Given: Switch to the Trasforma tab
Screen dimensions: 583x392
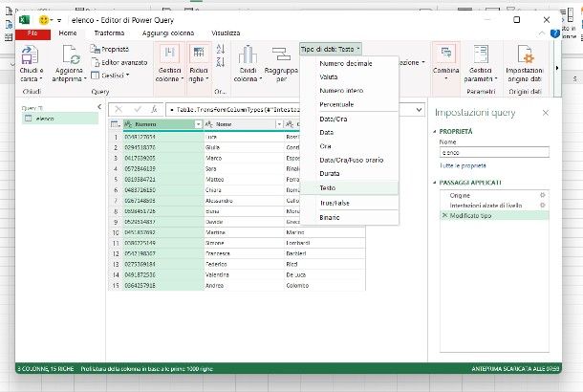Looking at the screenshot, I should (109, 33).
